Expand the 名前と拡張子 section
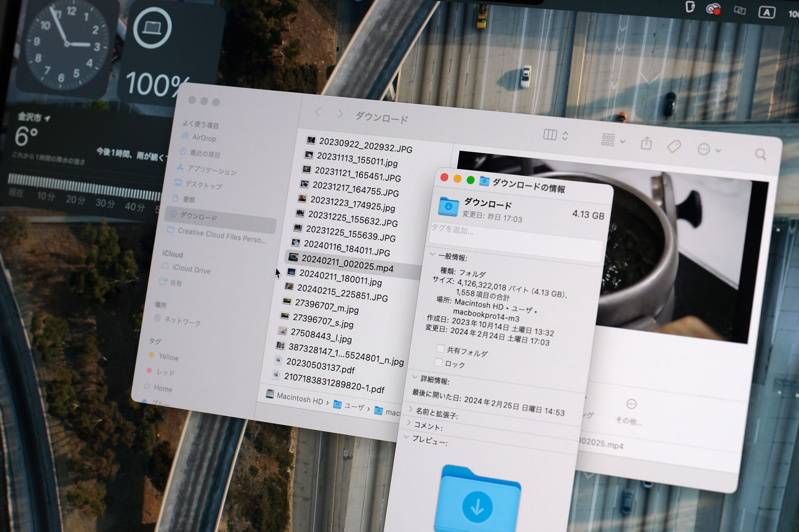The height and width of the screenshot is (532, 799). (411, 408)
